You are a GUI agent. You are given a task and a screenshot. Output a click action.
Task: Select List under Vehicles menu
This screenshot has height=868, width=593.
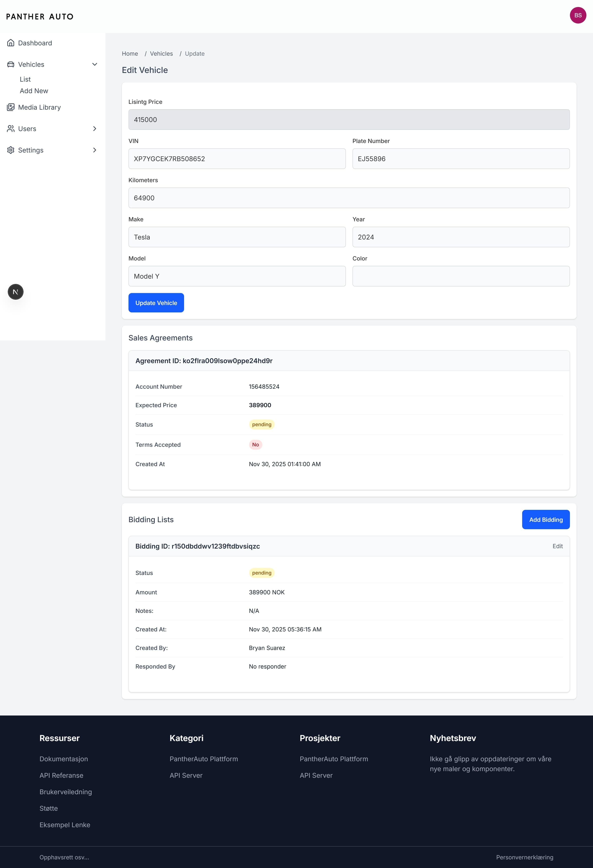(25, 79)
